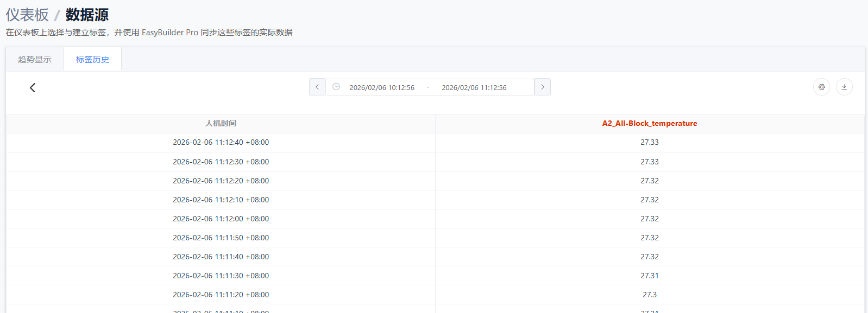The image size is (868, 313).
Task: Click the download data icon
Action: (x=844, y=87)
